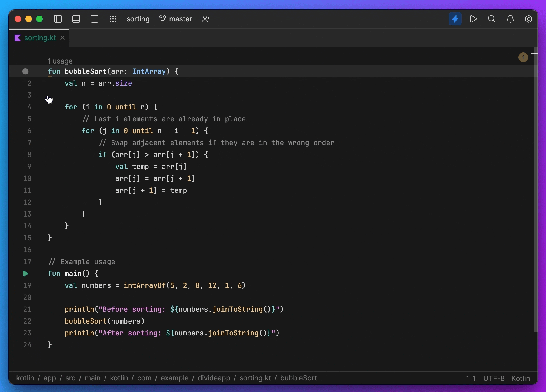Open the grid apps menu icon
The height and width of the screenshot is (392, 546).
[x=113, y=19]
